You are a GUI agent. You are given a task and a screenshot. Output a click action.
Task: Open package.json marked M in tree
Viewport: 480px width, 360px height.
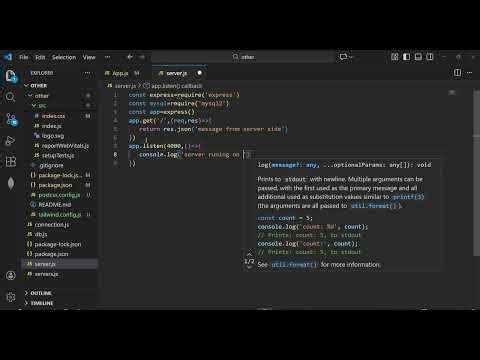click(55, 185)
